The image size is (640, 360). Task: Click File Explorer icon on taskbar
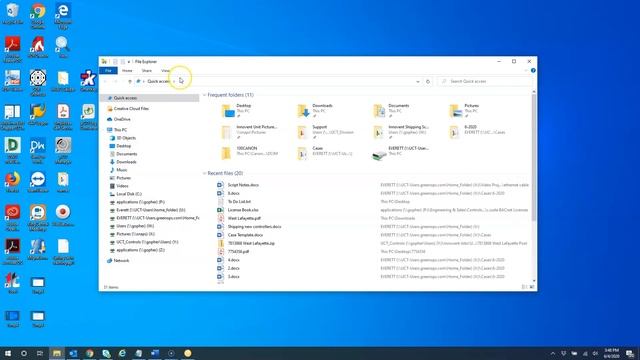pyautogui.click(x=57, y=353)
